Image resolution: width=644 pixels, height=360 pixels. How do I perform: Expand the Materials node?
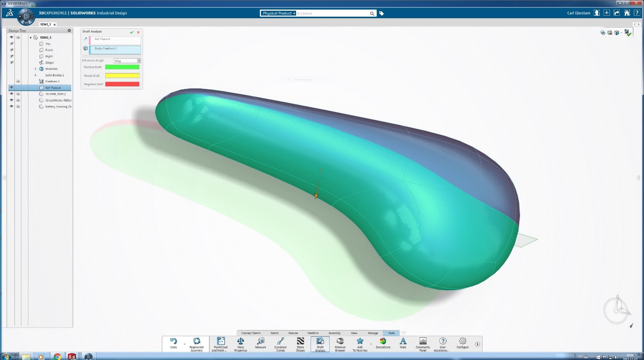click(35, 68)
